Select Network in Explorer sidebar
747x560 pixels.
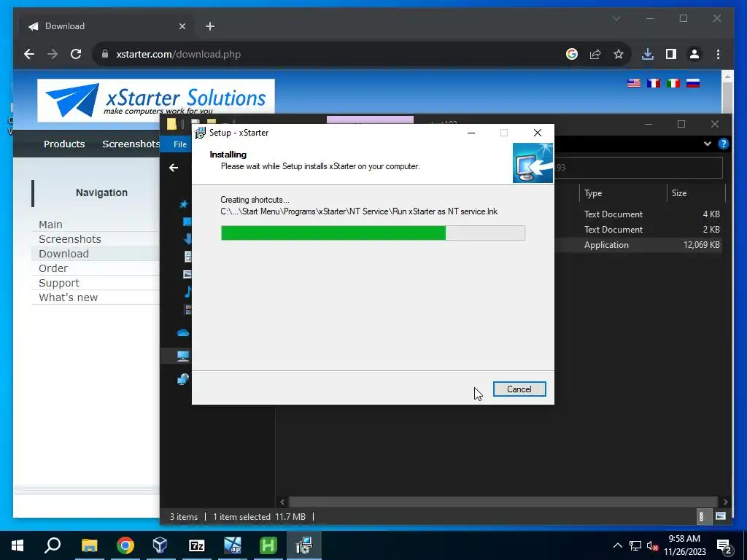pyautogui.click(x=183, y=379)
